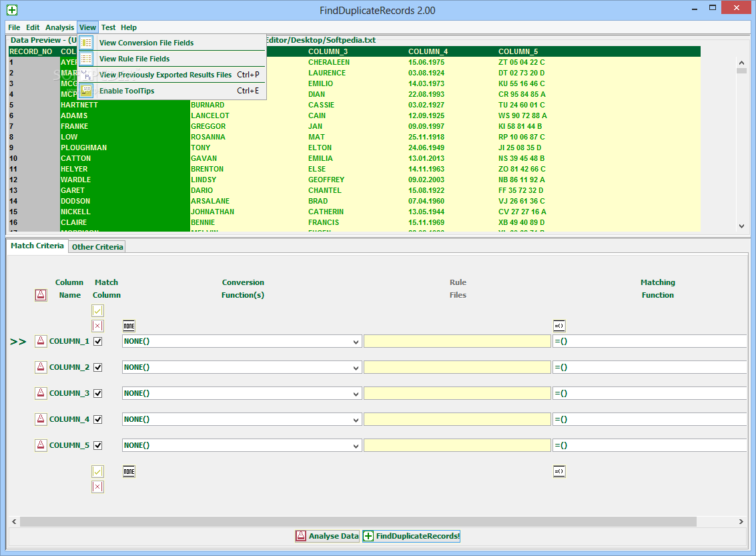This screenshot has height=556, width=756.
Task: Expand COLUMN_4 conversion function dropdown
Action: pos(356,420)
